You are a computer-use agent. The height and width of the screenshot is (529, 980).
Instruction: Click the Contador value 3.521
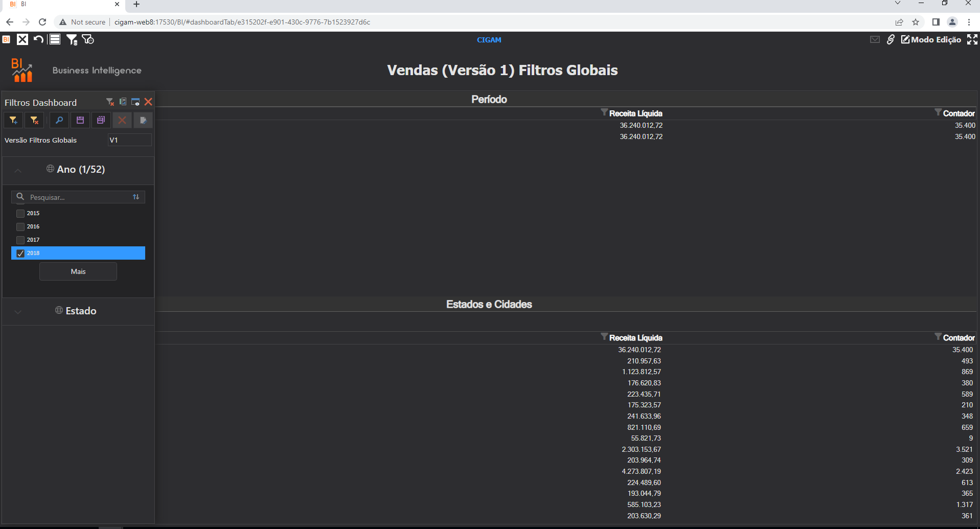(965, 449)
